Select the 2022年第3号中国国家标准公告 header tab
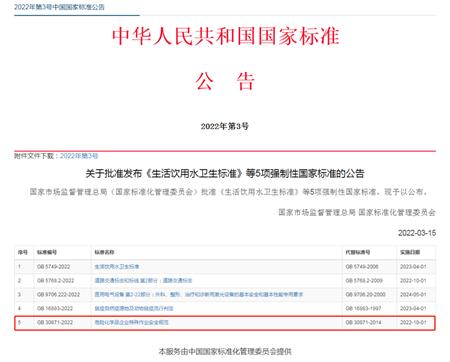 click(x=59, y=7)
